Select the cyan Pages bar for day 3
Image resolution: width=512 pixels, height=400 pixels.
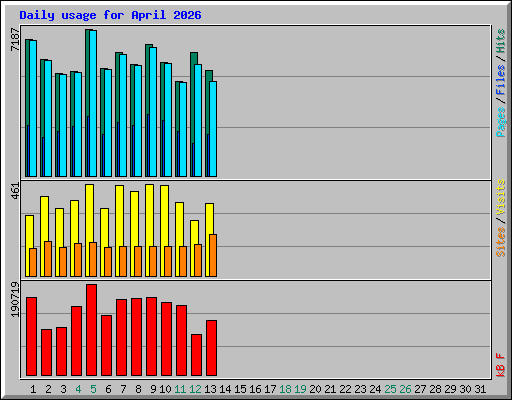[63, 125]
